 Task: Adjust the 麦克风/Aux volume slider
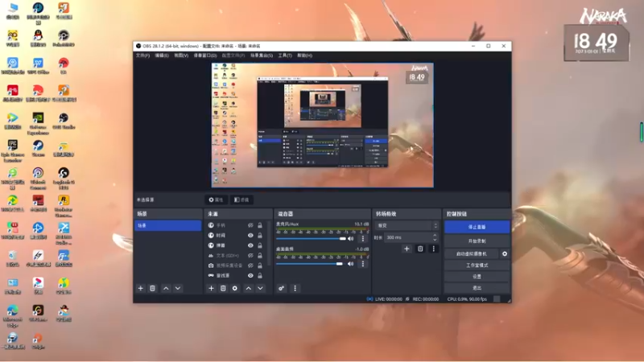click(x=312, y=238)
